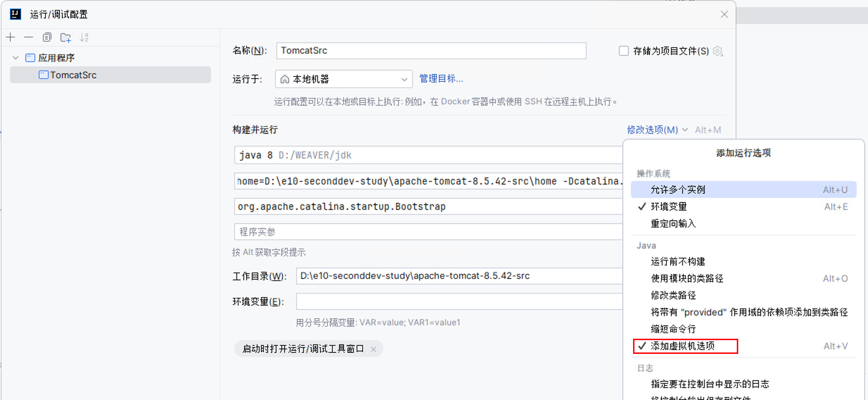This screenshot has height=400, width=868.
Task: Select TomcatSrc configuration in the tree
Action: coord(73,75)
